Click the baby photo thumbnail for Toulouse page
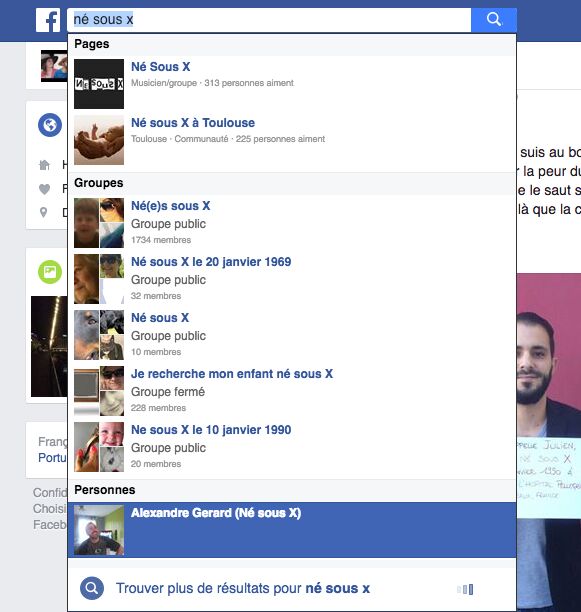 click(x=99, y=140)
